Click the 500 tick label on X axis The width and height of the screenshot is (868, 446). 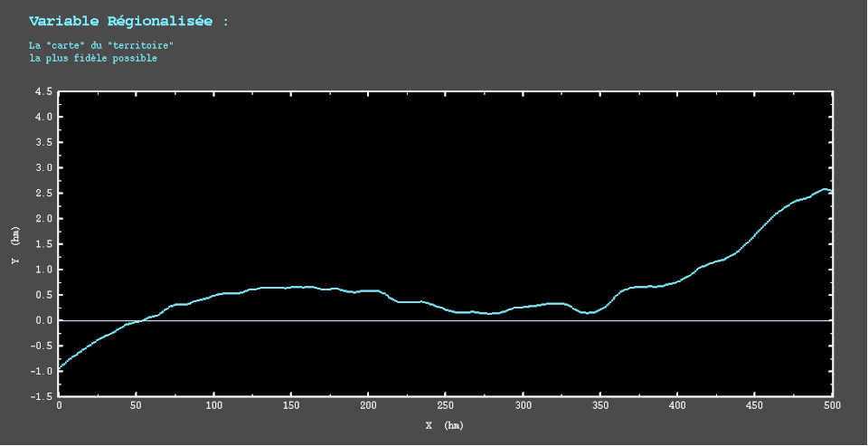pos(831,406)
